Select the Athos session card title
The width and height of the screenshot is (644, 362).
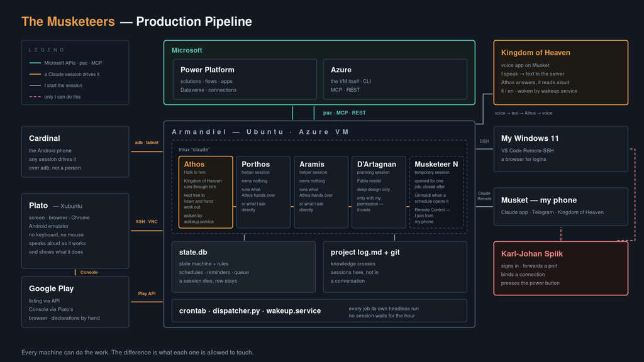coord(194,164)
